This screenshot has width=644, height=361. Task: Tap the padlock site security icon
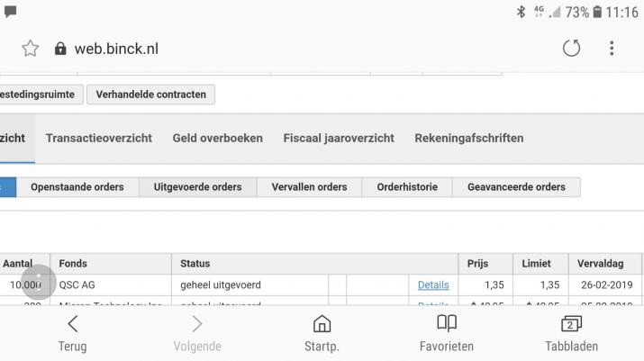point(60,49)
